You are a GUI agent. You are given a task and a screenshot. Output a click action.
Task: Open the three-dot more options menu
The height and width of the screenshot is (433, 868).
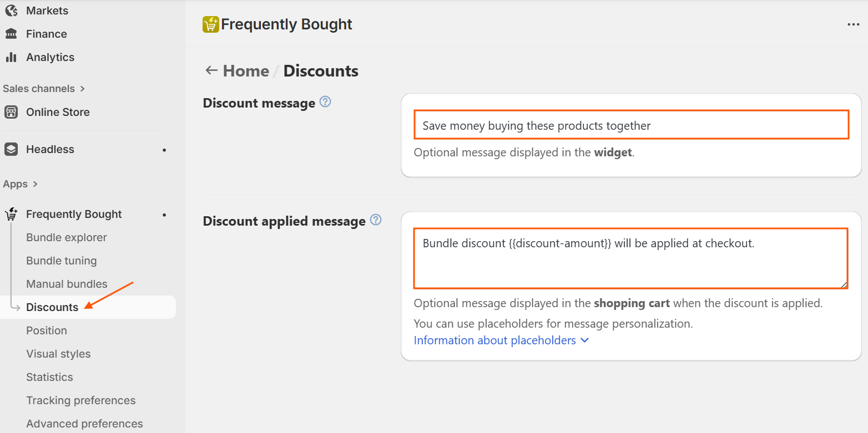[853, 24]
